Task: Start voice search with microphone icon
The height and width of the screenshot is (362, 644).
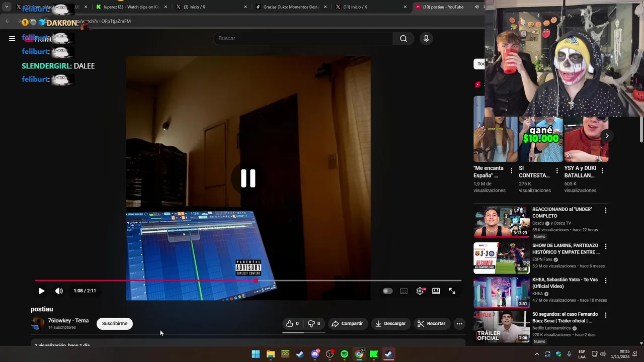Action: point(426,39)
